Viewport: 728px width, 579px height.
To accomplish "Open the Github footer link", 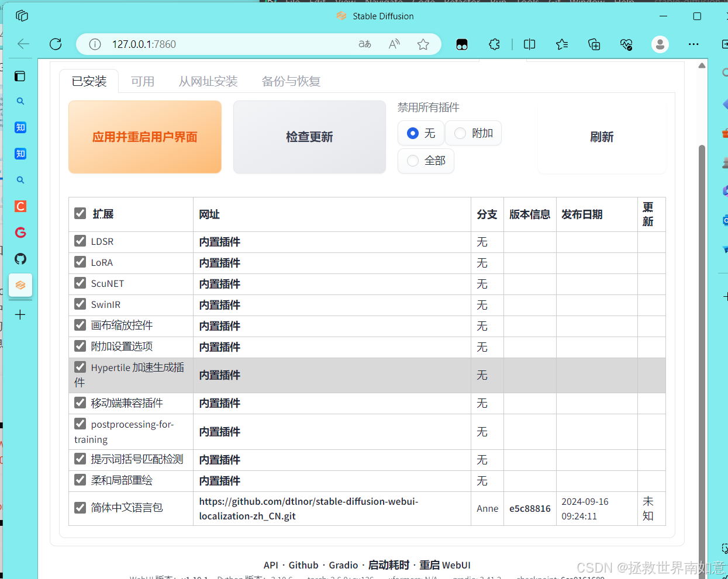I will coord(303,565).
